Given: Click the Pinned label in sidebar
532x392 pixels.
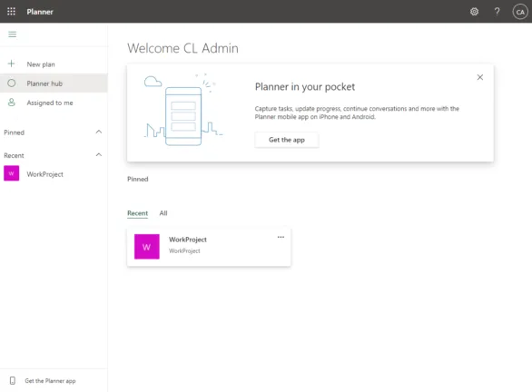Looking at the screenshot, I should 14,132.
